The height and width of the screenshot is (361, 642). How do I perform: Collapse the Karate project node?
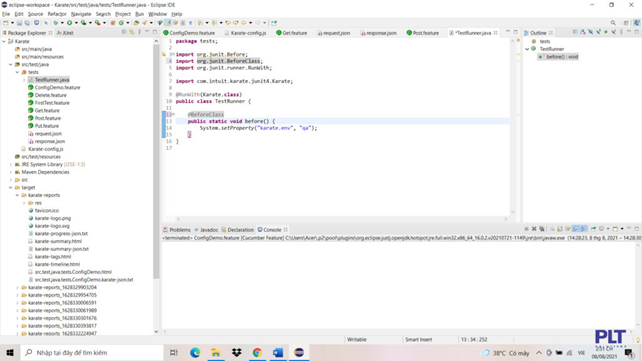4,41
